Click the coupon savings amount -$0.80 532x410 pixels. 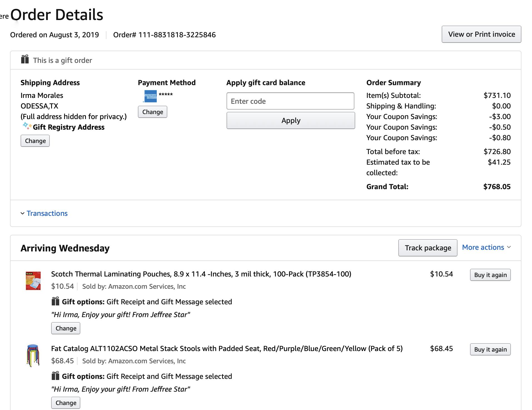tap(500, 138)
